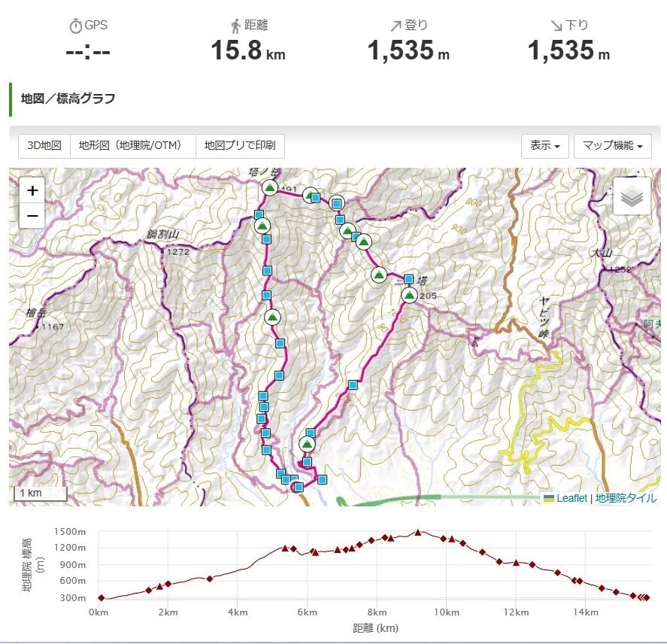Select mountain marker on western ridge midway
This screenshot has width=667, height=644.
coord(272,317)
